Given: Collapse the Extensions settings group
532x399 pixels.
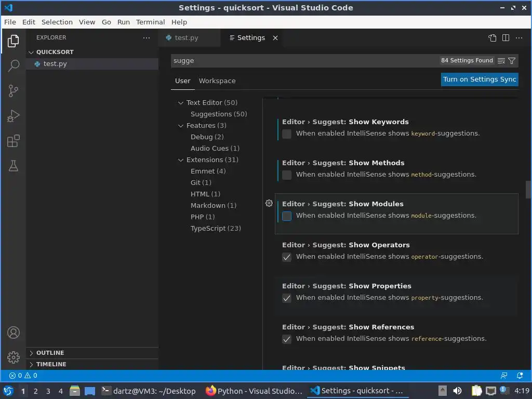Looking at the screenshot, I should [180, 160].
